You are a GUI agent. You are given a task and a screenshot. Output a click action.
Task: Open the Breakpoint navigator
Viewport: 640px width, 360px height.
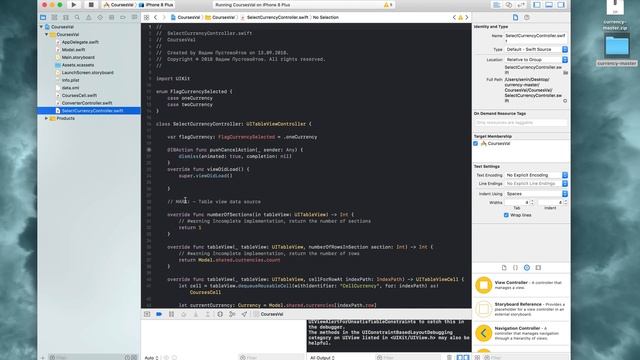(123, 18)
